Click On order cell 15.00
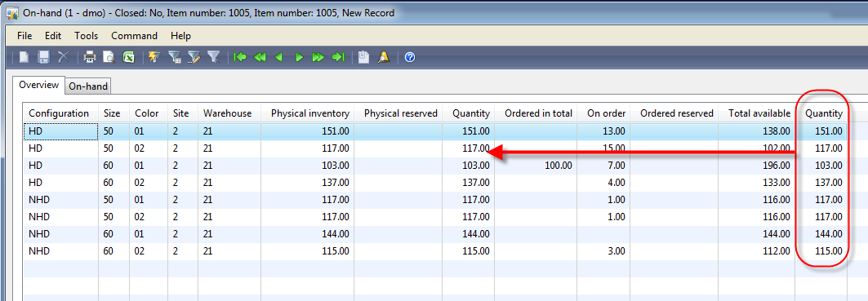Image resolution: width=868 pixels, height=301 pixels. pyautogui.click(x=603, y=148)
